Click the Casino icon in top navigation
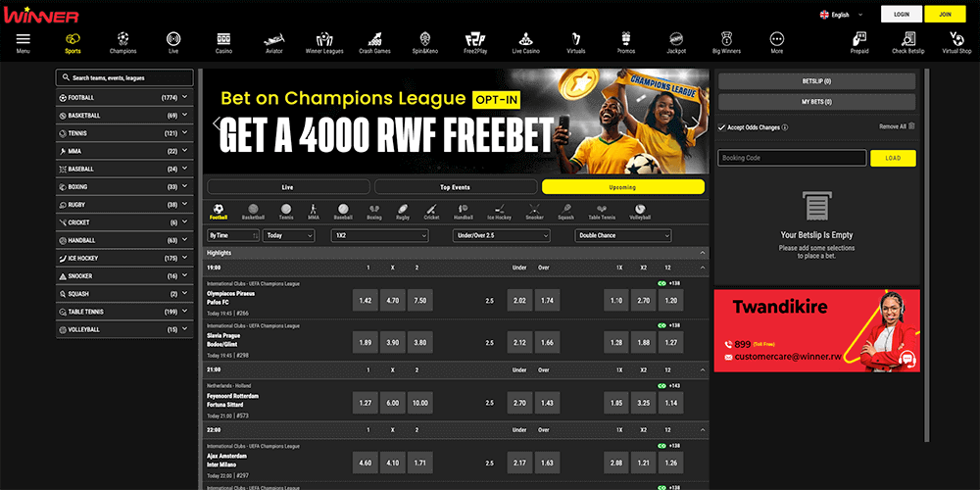The height and width of the screenshot is (490, 980). pyautogui.click(x=223, y=40)
